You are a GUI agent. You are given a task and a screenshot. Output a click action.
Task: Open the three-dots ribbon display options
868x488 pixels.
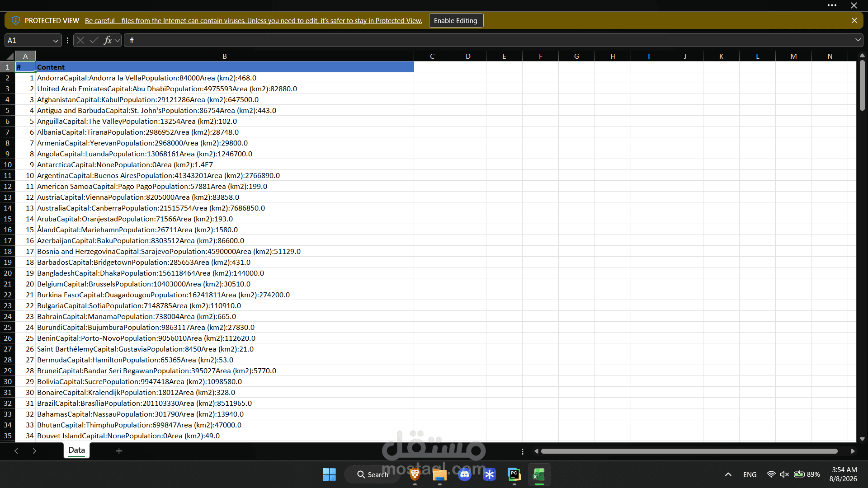[832, 5]
